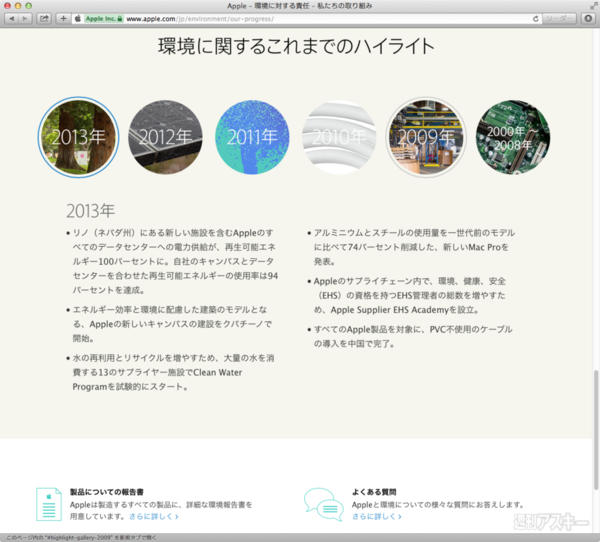Click the FAQ speech bubbles icon

point(324,504)
